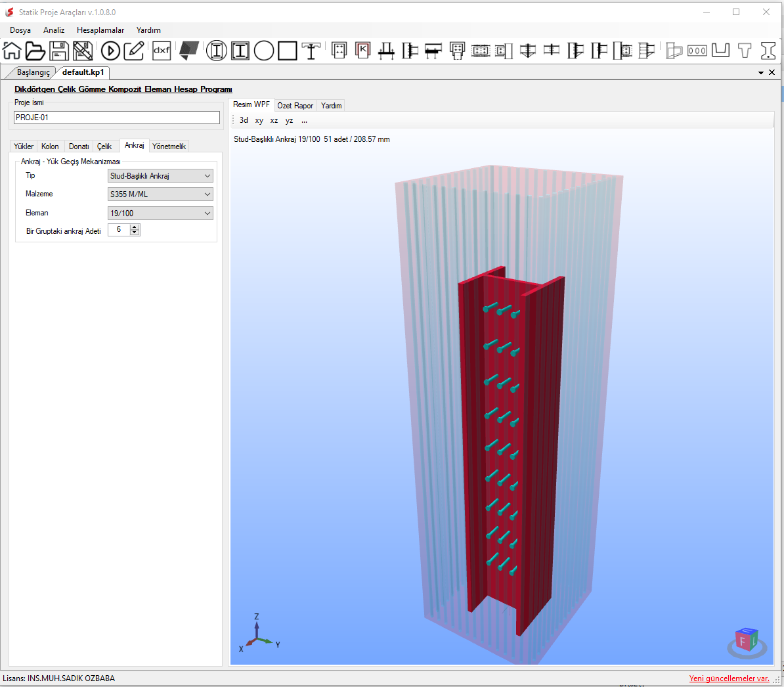784x687 pixels.
Task: Click the dark 3D plate icon
Action: pyautogui.click(x=189, y=51)
